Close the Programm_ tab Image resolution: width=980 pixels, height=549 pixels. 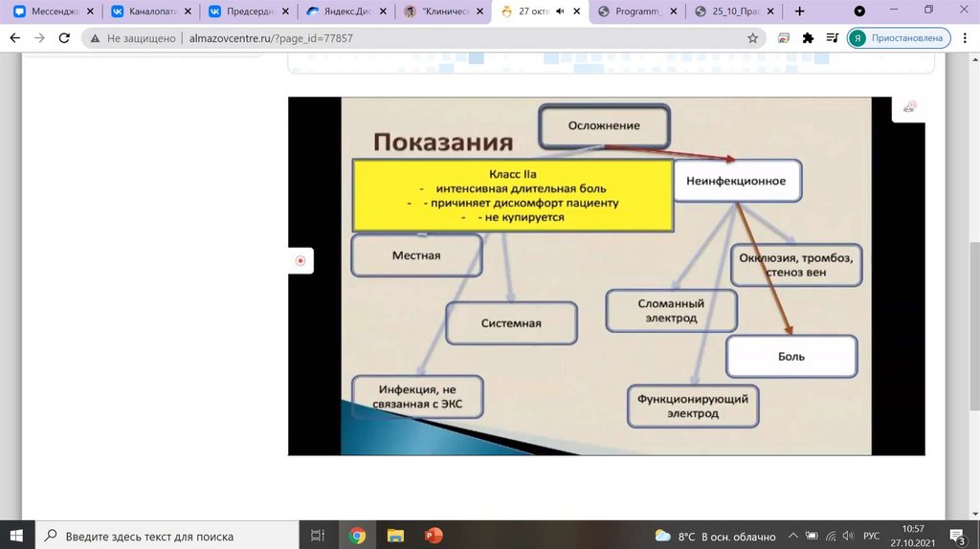click(x=673, y=11)
